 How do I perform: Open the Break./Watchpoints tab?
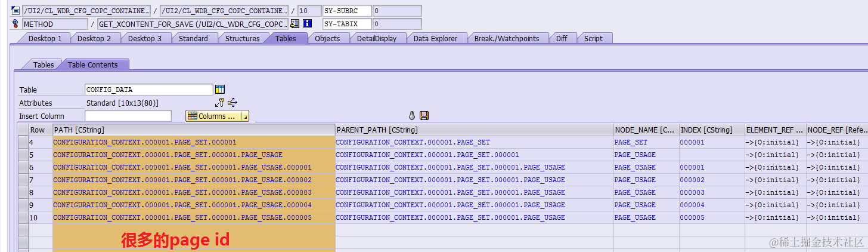tap(507, 38)
